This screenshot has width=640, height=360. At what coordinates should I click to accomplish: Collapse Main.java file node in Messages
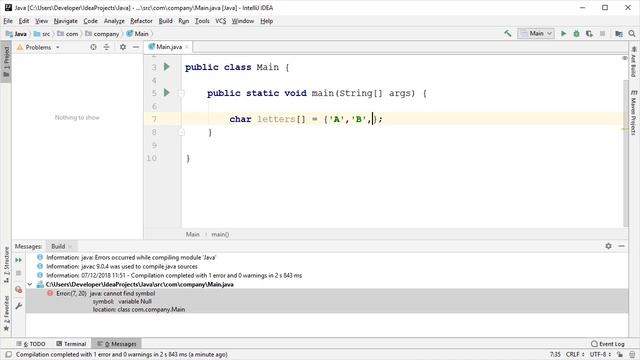(30, 284)
